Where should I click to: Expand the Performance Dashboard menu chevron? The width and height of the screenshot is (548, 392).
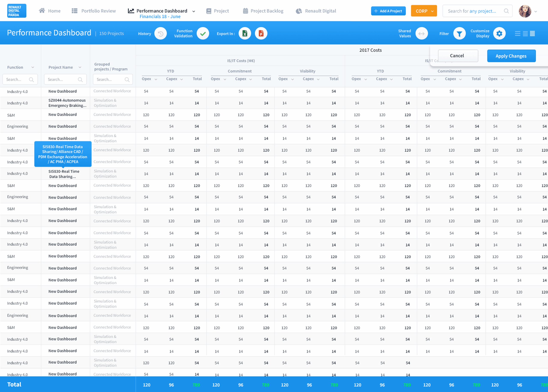click(194, 11)
